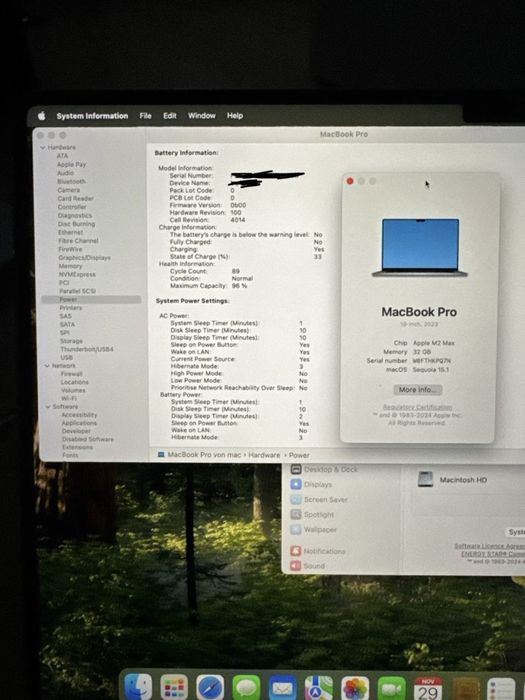Open the System Information menu
Viewport: 525px width, 700px height.
pyautogui.click(x=92, y=116)
